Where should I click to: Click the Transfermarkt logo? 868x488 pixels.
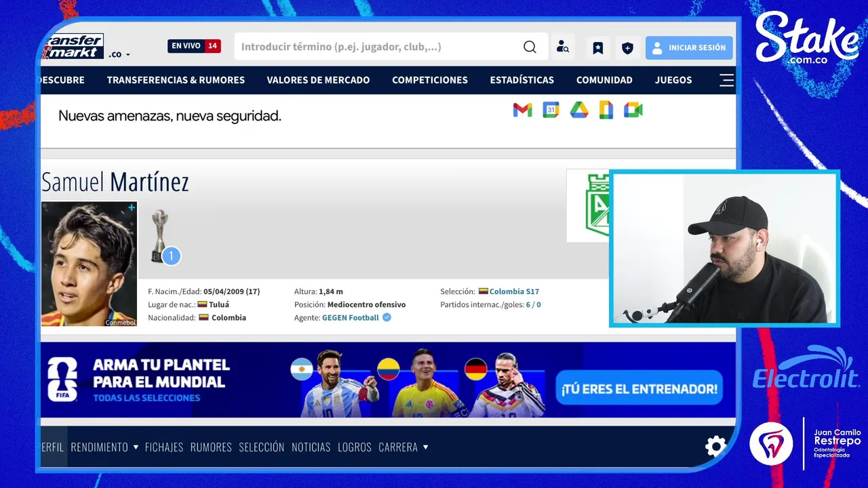pos(73,46)
